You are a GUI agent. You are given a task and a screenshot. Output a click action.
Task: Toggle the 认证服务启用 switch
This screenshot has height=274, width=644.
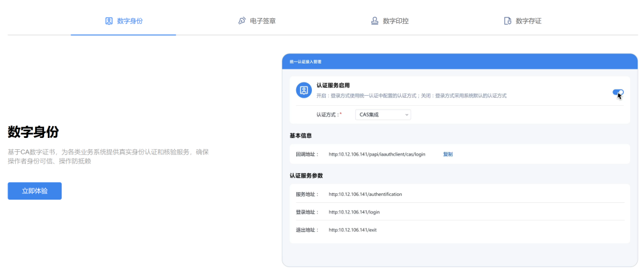618,93
